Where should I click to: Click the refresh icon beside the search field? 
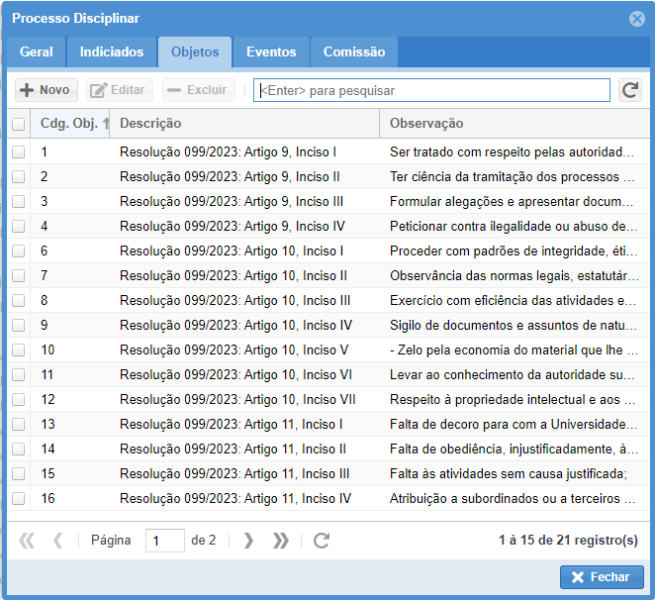[630, 90]
